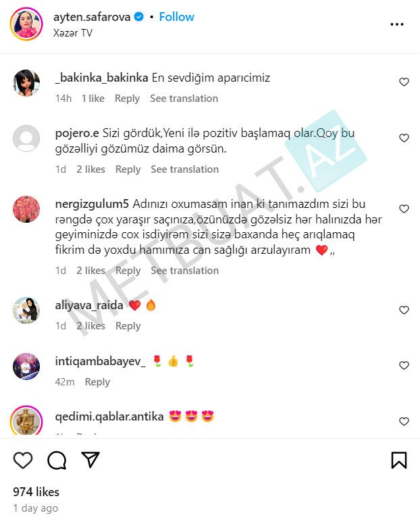The height and width of the screenshot is (515, 420).
Task: Reply to _bakinka_bakinka's comment
Action: coord(127,98)
